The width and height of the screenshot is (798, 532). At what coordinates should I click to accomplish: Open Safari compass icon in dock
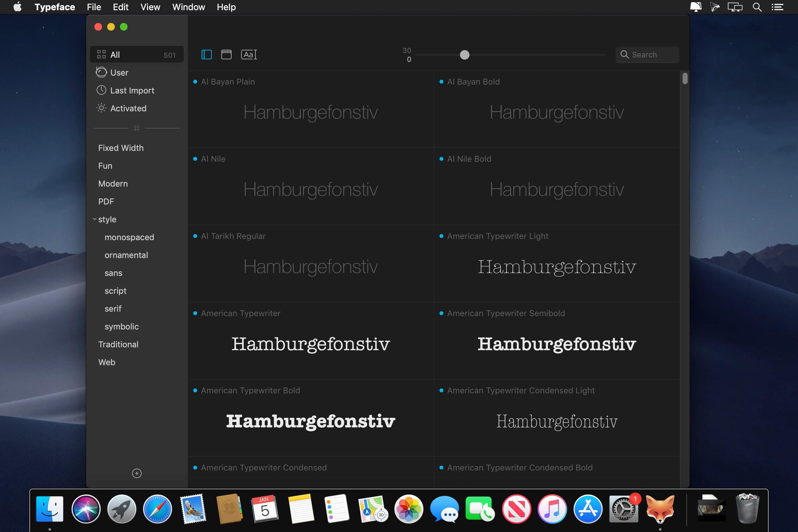click(x=158, y=509)
